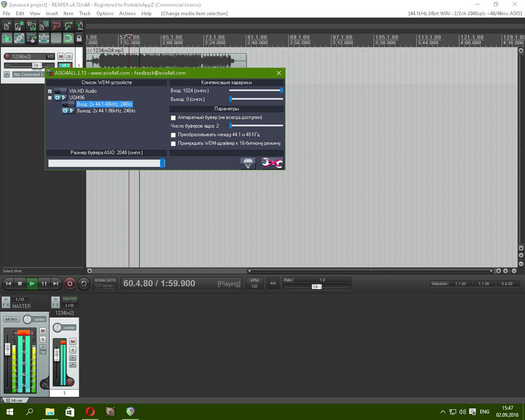Check force WDM driver to 16-bit option
Viewport: 525px width, 420px height.
tap(173, 144)
